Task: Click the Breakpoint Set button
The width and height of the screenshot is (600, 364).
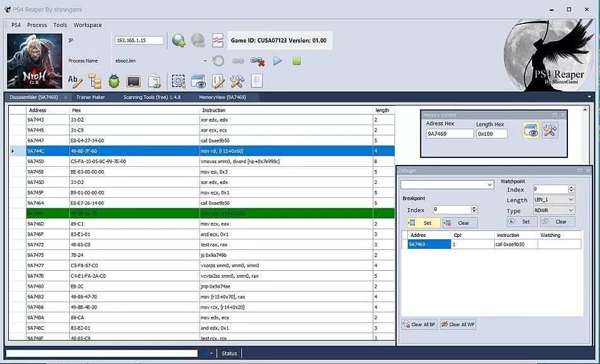Action: 424,223
